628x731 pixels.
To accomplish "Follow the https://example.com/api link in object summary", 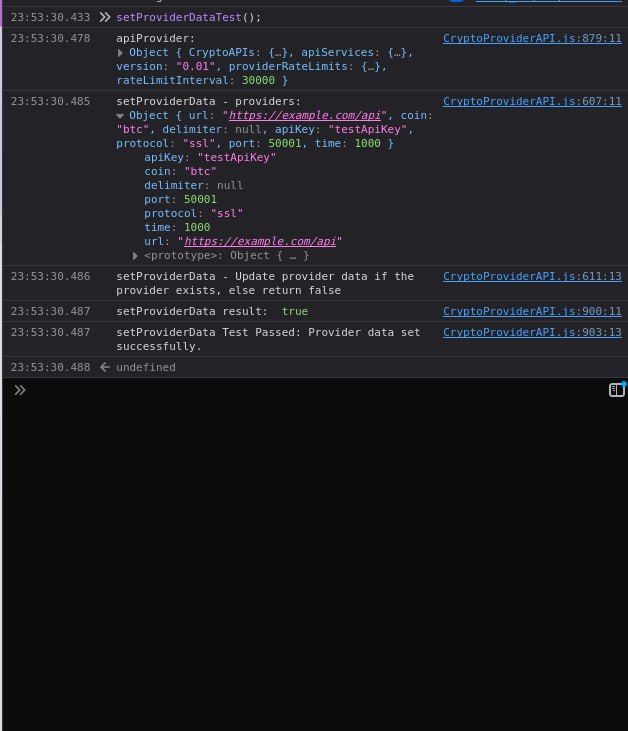I will (x=305, y=115).
